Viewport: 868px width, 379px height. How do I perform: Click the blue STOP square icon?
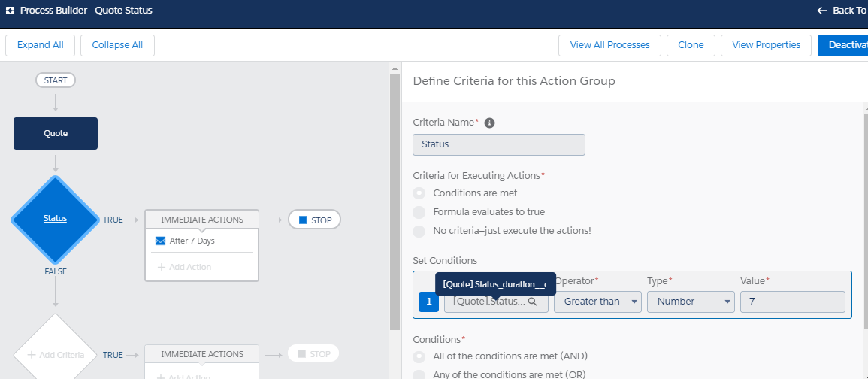pyautogui.click(x=303, y=220)
